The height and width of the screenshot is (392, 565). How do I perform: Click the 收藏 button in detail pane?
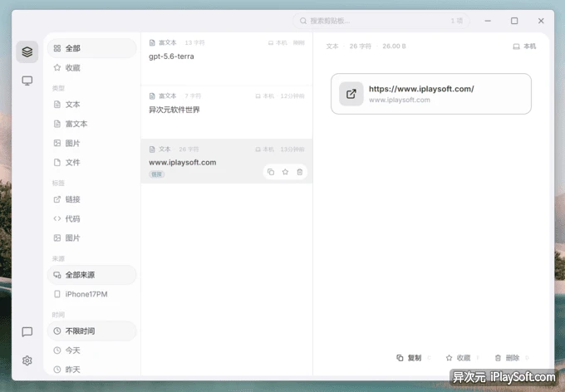(x=459, y=358)
